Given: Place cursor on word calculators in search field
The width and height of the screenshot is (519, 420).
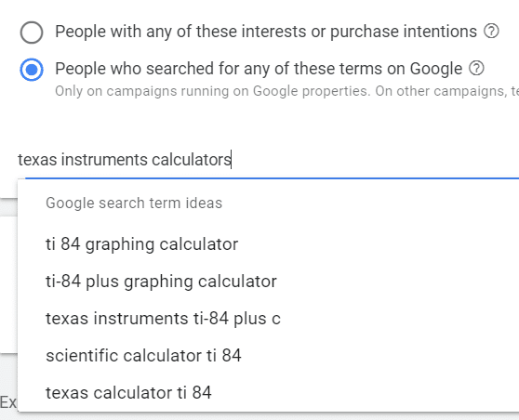Looking at the screenshot, I should pos(192,160).
